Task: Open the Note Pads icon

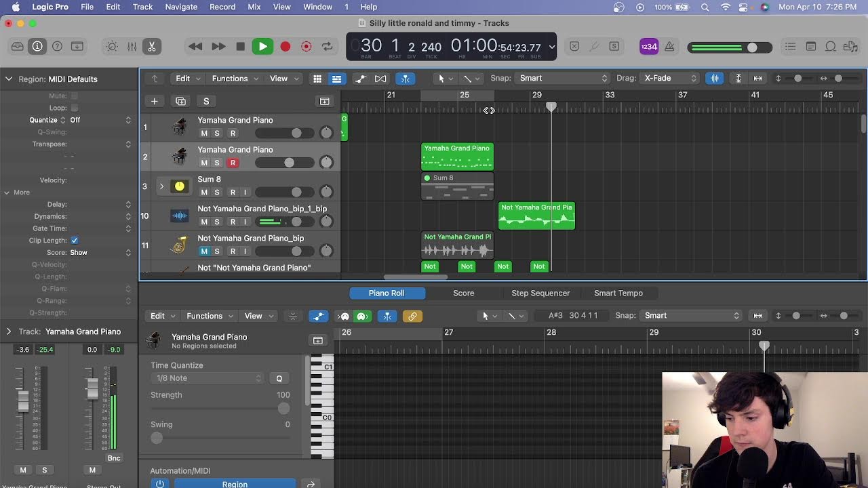Action: coord(811,47)
